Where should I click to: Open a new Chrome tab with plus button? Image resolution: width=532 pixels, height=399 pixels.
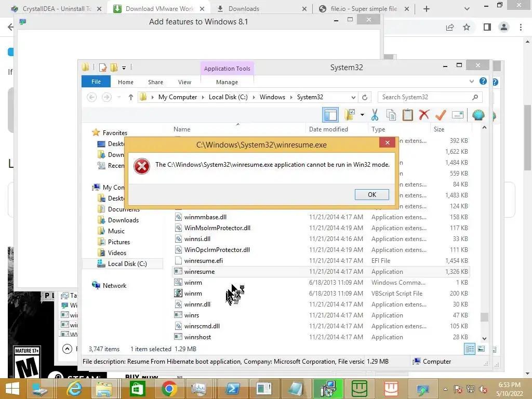click(x=427, y=9)
